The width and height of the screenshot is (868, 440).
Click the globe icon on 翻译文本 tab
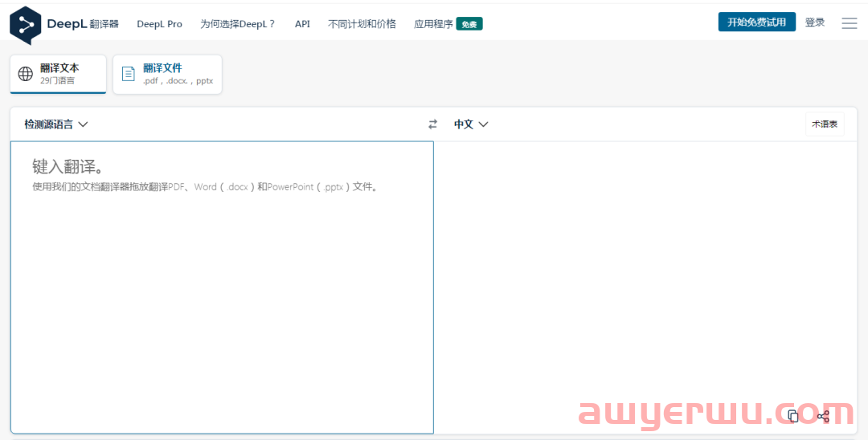click(26, 74)
